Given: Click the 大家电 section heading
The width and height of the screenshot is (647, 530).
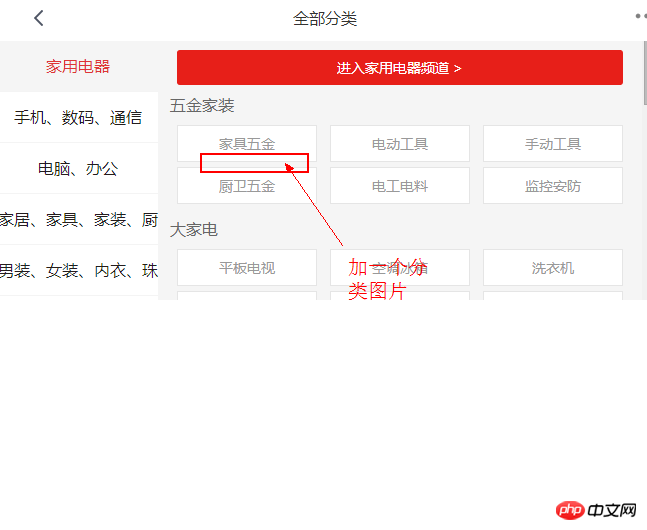Looking at the screenshot, I should 194,230.
